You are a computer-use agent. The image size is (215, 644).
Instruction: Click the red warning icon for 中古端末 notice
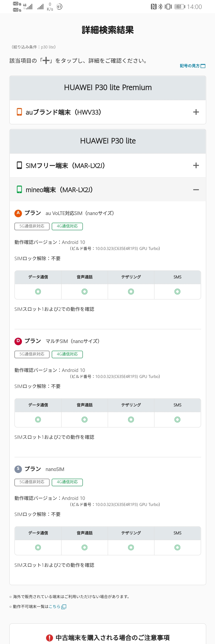pos(50,638)
